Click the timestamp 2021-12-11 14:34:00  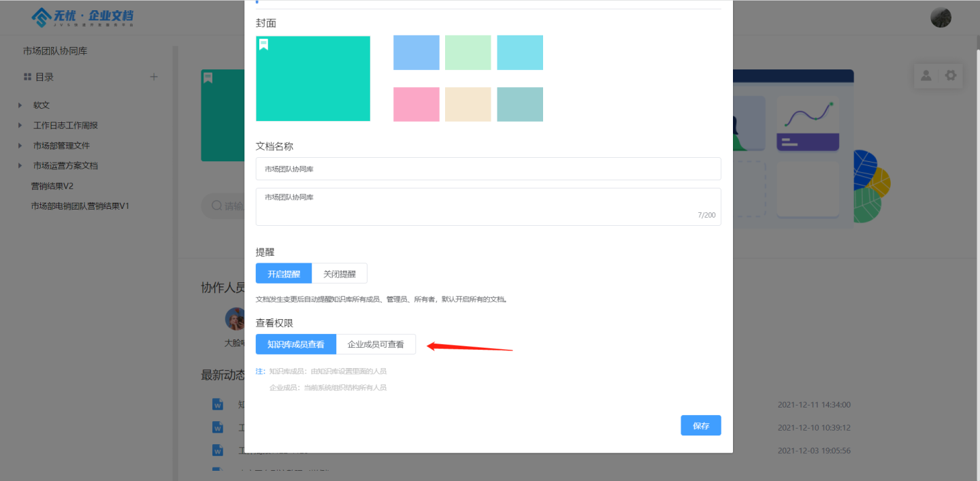(814, 405)
